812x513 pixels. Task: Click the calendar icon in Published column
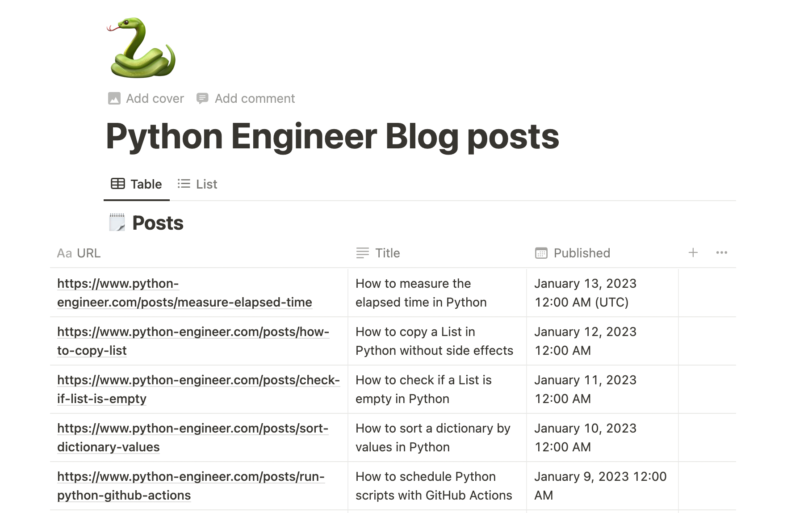point(540,253)
